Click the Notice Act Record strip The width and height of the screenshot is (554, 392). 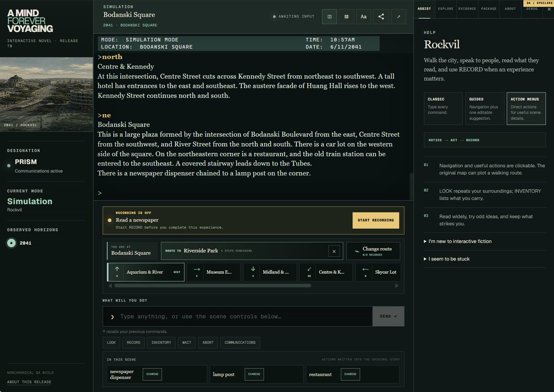point(485,140)
